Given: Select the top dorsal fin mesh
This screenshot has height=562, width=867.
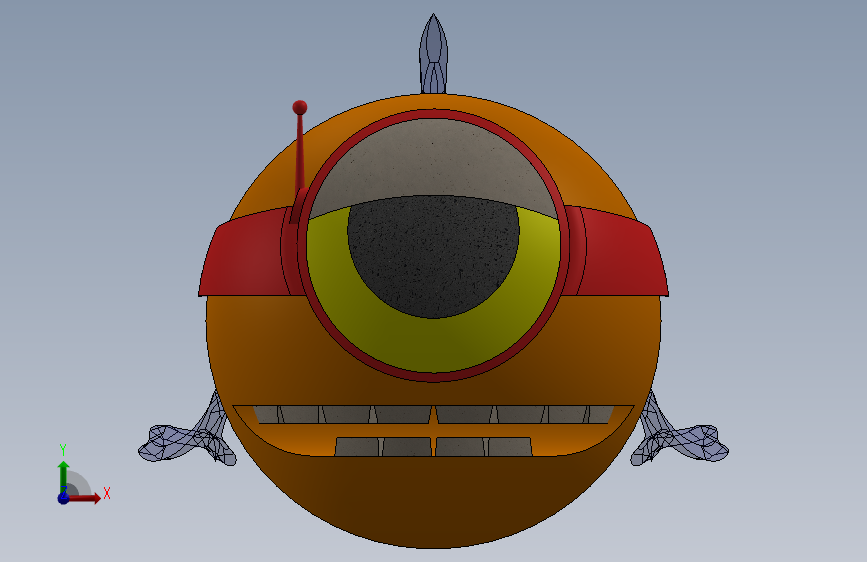Looking at the screenshot, I should tap(434, 54).
